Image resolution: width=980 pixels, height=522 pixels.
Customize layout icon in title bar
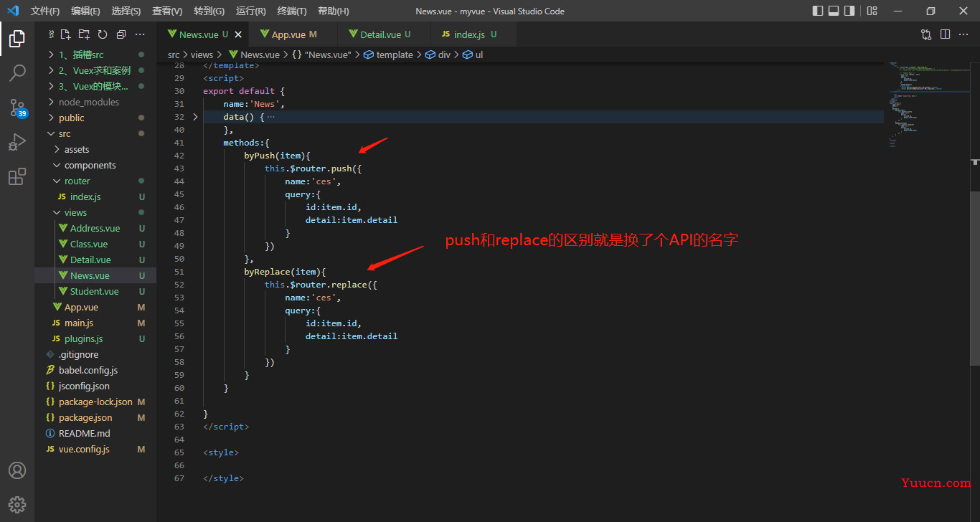[x=872, y=11]
